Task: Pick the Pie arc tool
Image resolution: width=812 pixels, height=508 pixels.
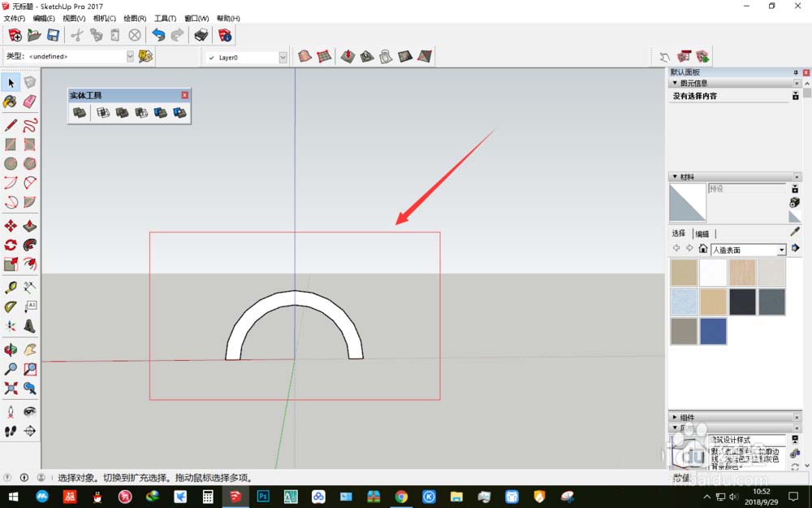Action: coord(29,202)
